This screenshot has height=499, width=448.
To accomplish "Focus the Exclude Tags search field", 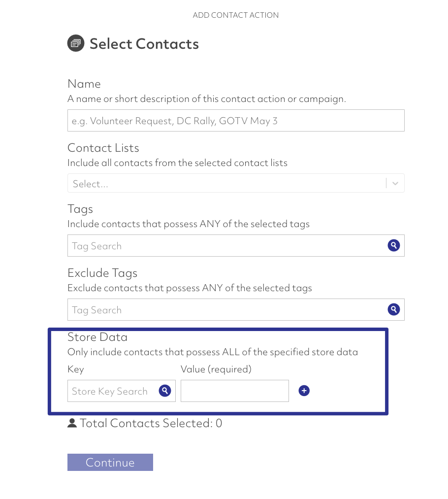I will point(236,310).
